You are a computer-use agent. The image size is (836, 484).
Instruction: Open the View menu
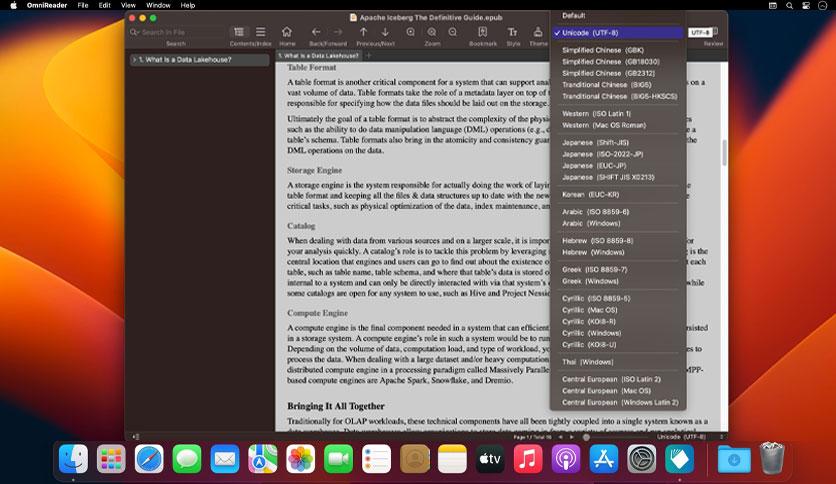128,5
